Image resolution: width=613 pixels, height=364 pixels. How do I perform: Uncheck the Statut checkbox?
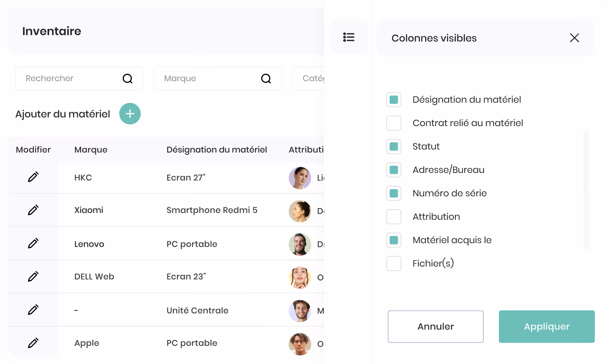tap(394, 147)
